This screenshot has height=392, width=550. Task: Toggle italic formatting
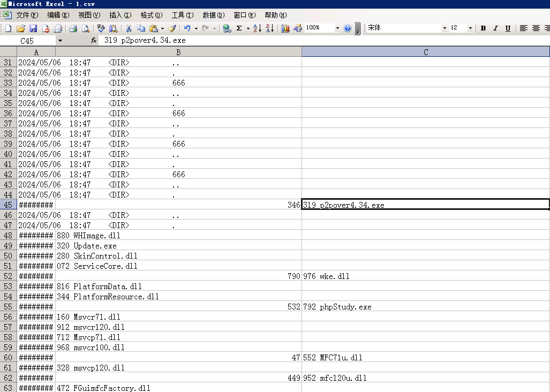pyautogui.click(x=495, y=28)
